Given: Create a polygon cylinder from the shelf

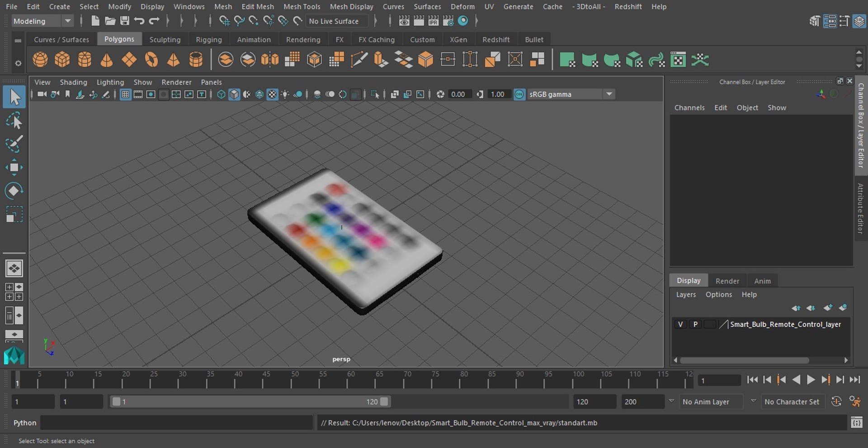Looking at the screenshot, I should tap(85, 60).
